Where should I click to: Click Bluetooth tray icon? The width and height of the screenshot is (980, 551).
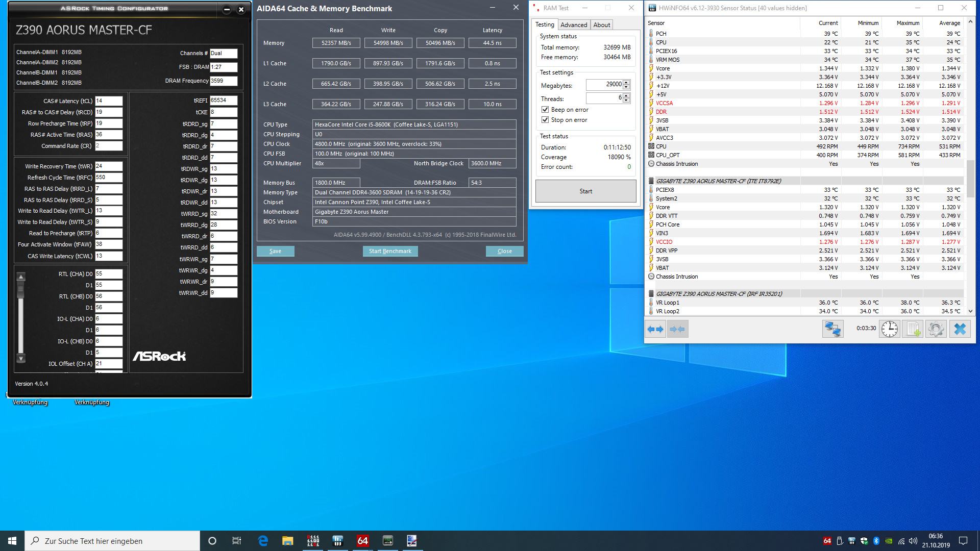[876, 541]
